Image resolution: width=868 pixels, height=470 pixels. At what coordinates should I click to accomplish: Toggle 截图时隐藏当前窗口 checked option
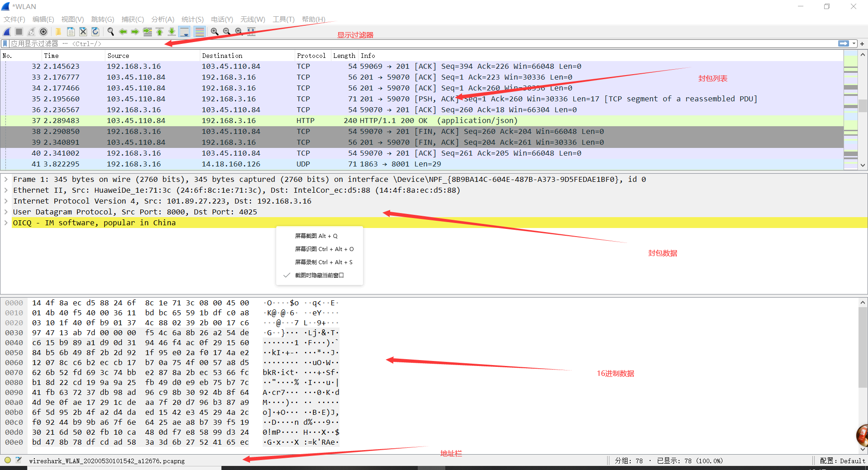coord(319,275)
